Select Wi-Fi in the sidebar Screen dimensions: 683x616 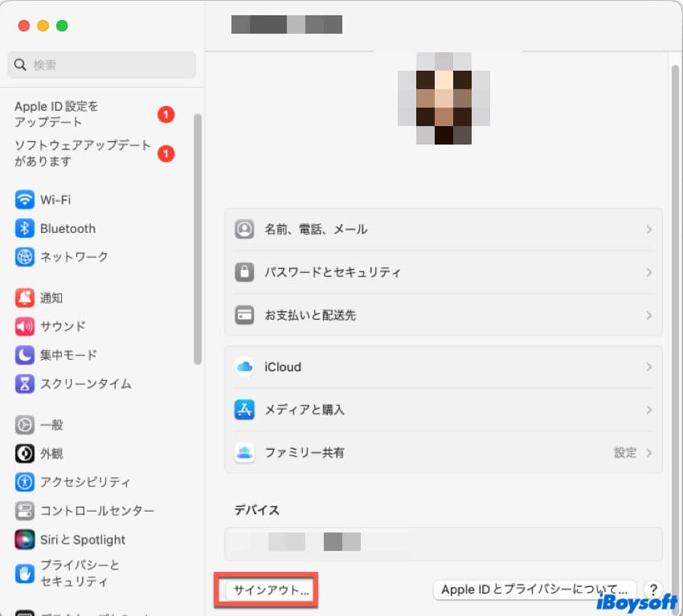(55, 200)
